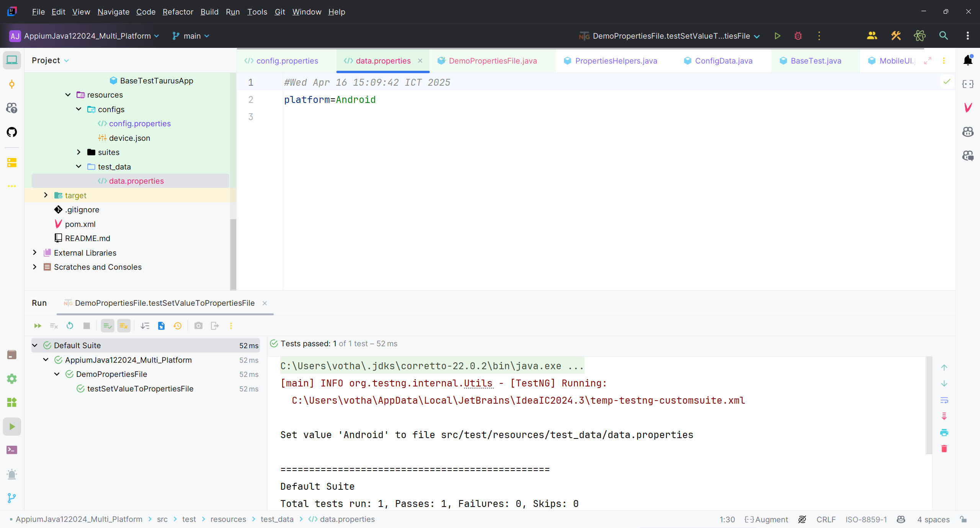
Task: Close the data.properties tab
Action: pos(420,61)
